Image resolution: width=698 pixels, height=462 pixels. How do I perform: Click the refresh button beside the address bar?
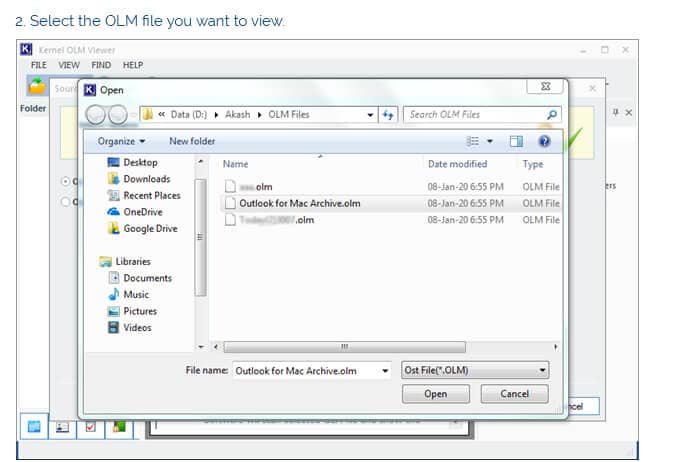click(388, 115)
